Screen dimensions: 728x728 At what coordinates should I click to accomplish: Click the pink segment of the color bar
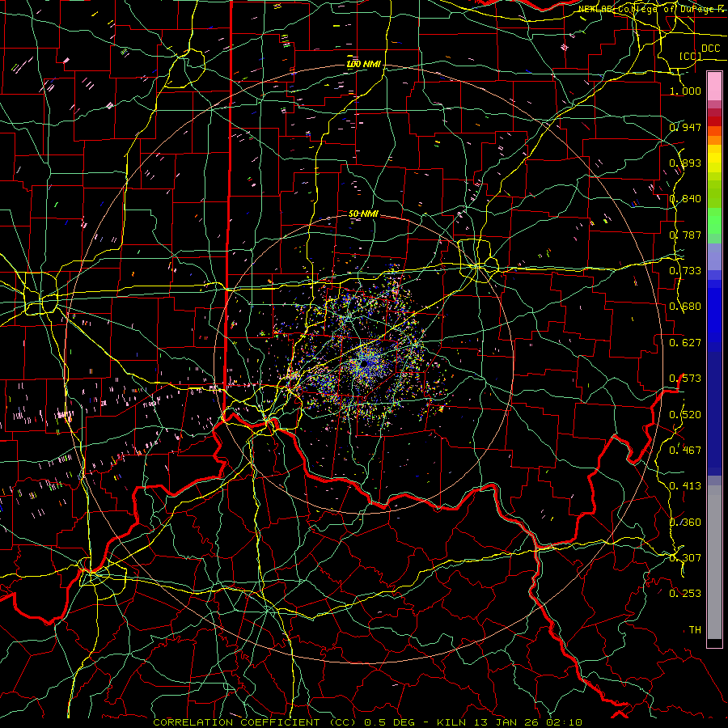coord(714,86)
